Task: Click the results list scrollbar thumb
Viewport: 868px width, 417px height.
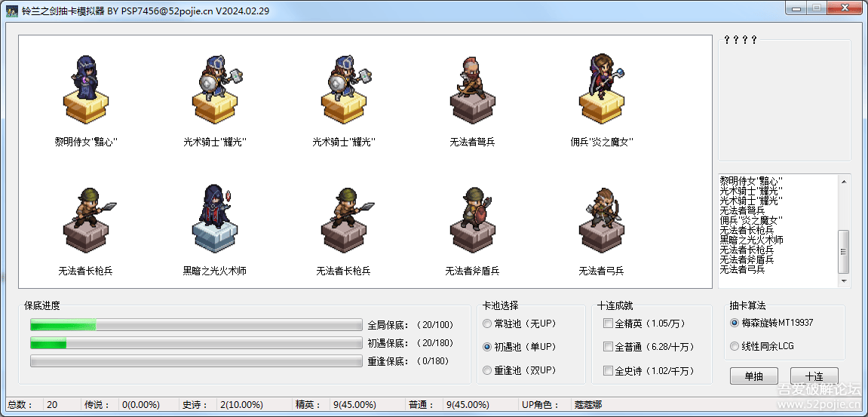Action: click(844, 251)
